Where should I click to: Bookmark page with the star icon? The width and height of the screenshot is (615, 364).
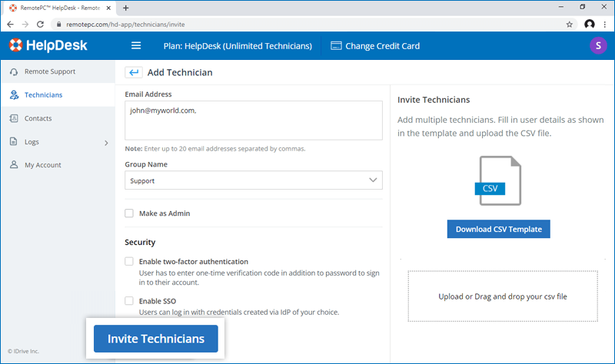pos(569,25)
